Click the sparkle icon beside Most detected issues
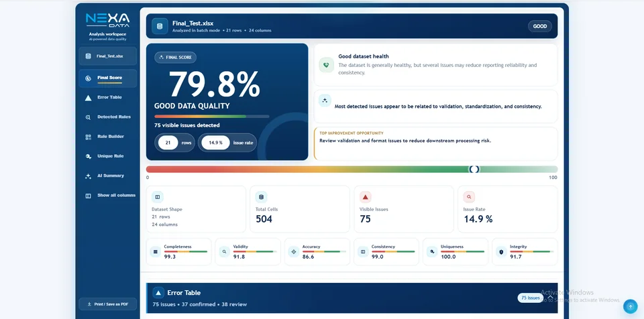The height and width of the screenshot is (319, 644). (325, 100)
